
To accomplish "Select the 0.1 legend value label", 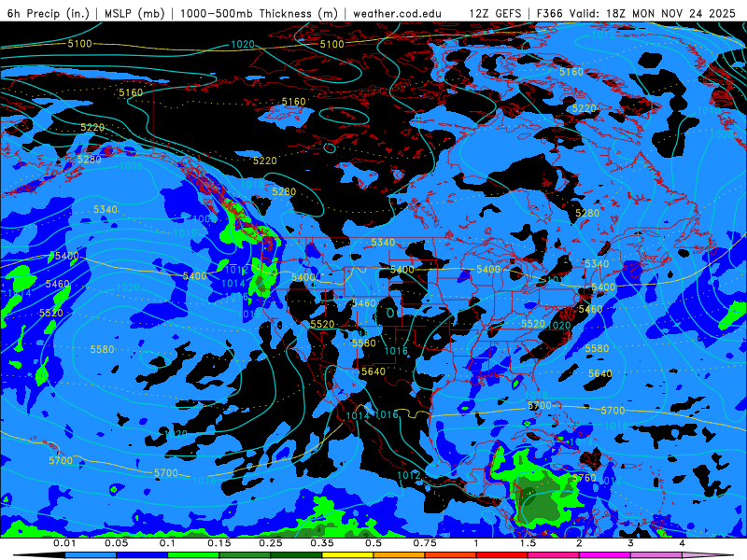I will (167, 543).
